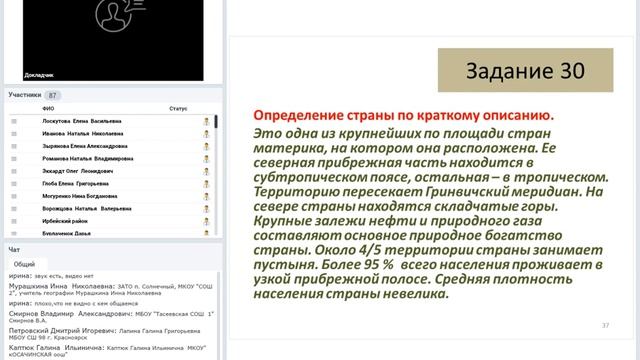Screen dimensions: 640x360
Task: Select participant Романова Наталья Владимировна
Action: pyautogui.click(x=88, y=159)
